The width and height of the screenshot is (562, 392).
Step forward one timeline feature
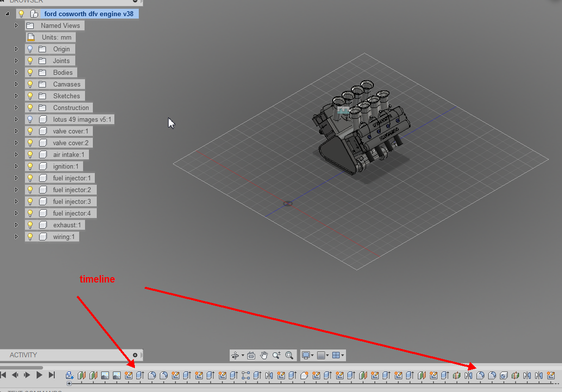coord(27,375)
